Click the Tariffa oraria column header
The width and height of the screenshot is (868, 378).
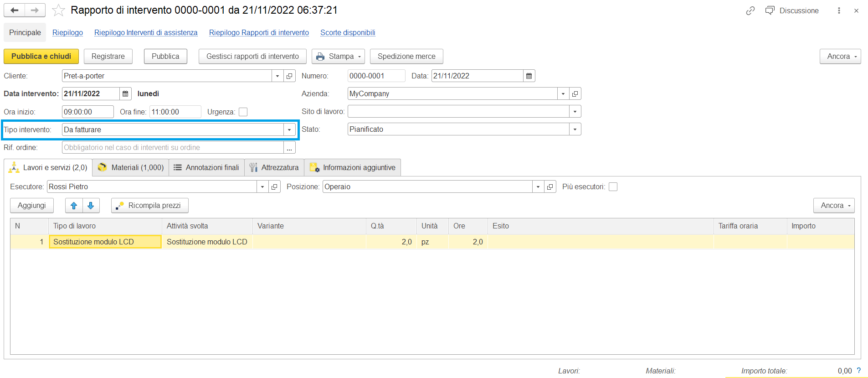click(x=750, y=226)
